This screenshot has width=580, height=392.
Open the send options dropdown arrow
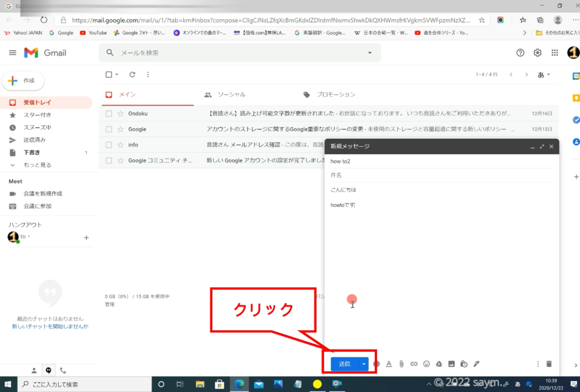pyautogui.click(x=364, y=364)
